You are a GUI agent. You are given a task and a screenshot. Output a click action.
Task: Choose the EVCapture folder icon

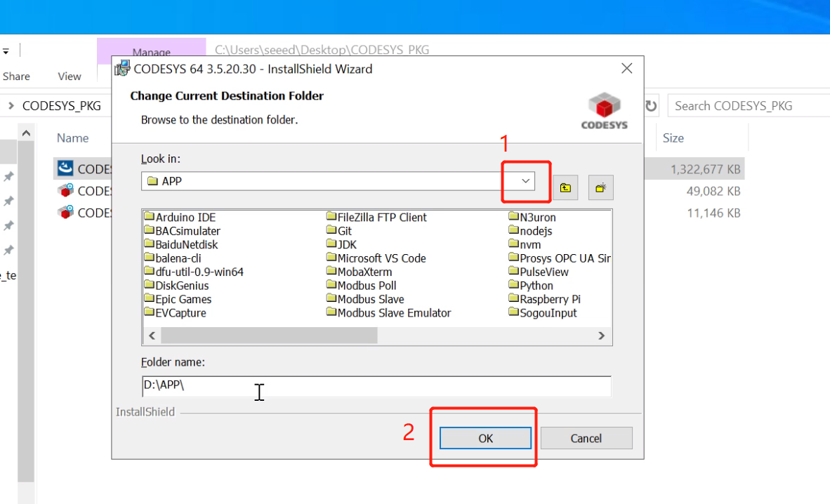(150, 313)
